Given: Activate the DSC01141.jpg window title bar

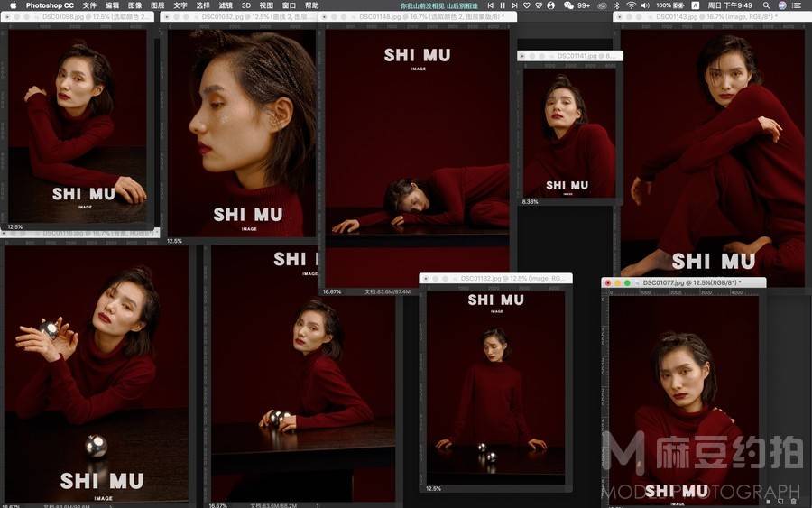Looking at the screenshot, I should click(569, 55).
